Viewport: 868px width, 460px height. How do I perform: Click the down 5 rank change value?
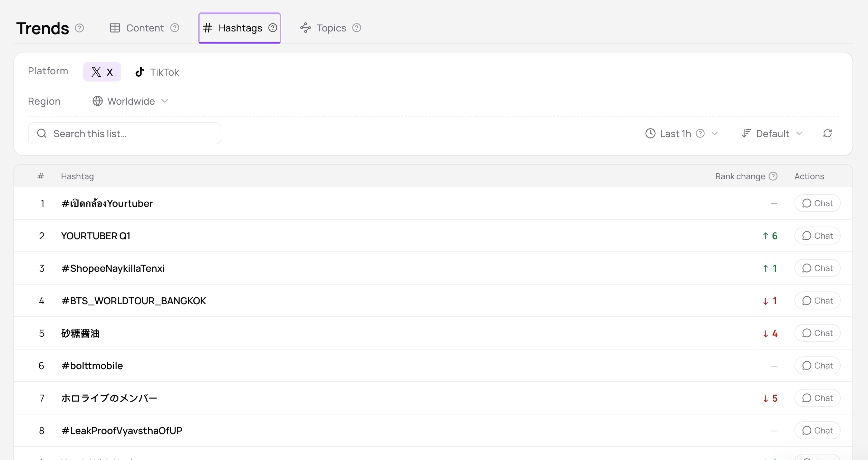click(770, 398)
